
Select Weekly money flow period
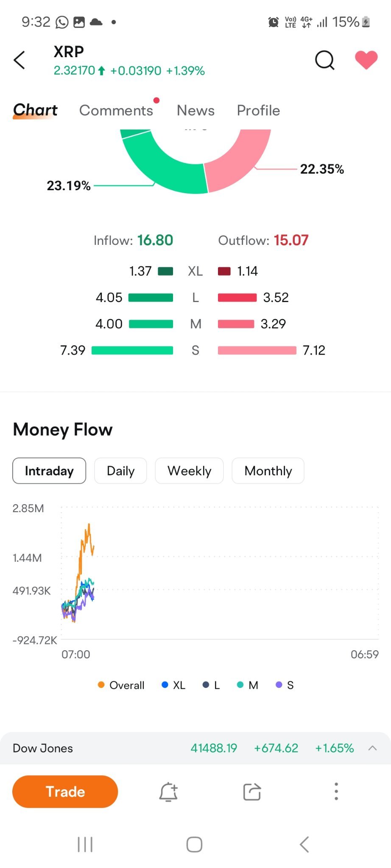coord(189,471)
